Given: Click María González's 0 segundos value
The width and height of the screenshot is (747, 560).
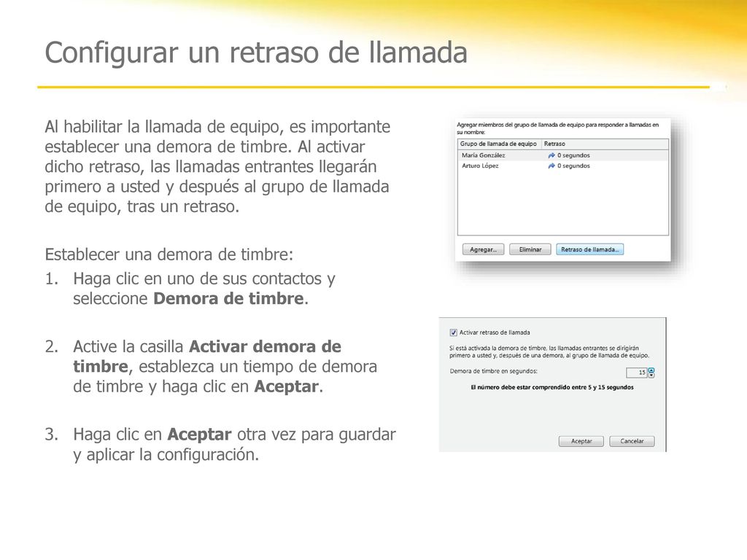Looking at the screenshot, I should tap(573, 155).
